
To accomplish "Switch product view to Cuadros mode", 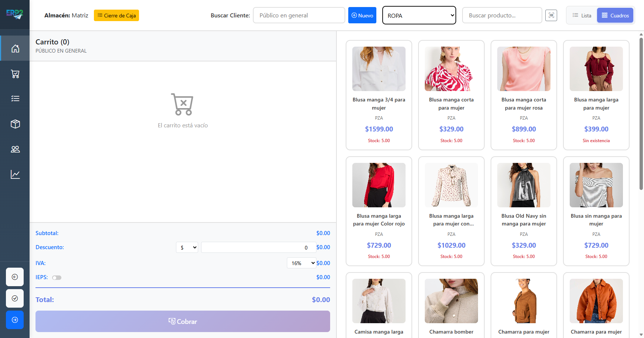I will (x=615, y=15).
